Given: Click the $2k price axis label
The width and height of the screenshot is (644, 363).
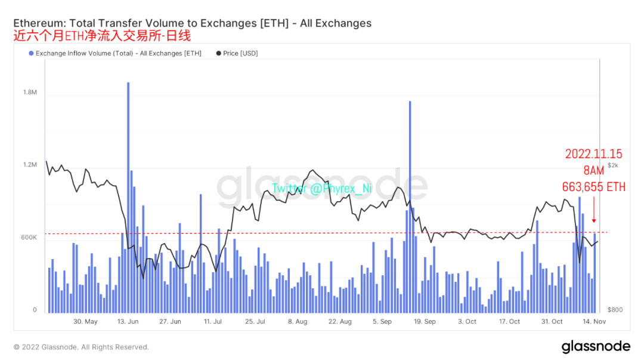Looking at the screenshot, I should pos(613,165).
